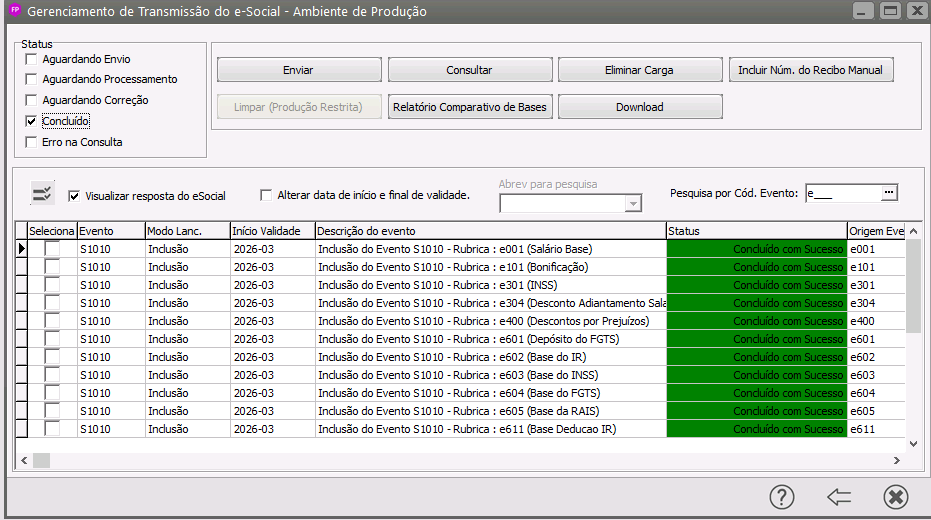The image size is (931, 520).
Task: Open the Abrev para pesquisa dropdown
Action: point(631,204)
